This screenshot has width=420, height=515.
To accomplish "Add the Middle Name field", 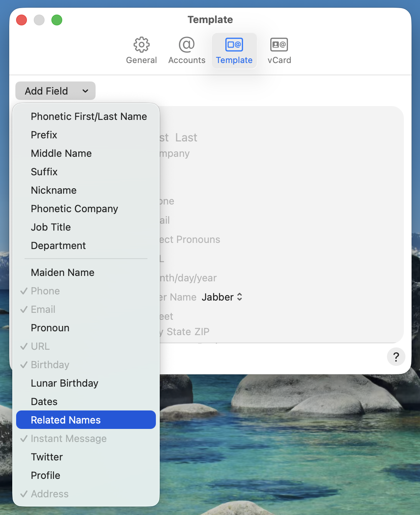I will pyautogui.click(x=61, y=153).
